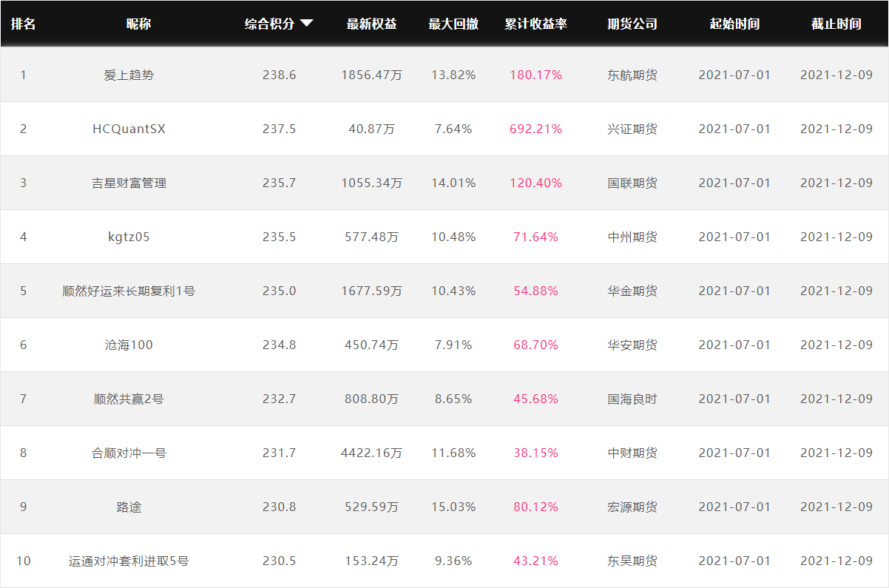Open the 运通对冲套利进取5号 nickname
Viewport: 889px width, 588px height.
pos(129,561)
